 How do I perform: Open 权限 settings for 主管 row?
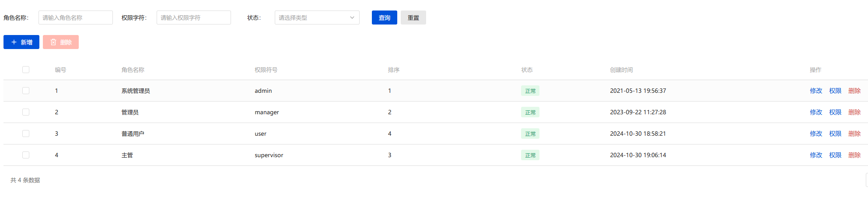[835, 155]
